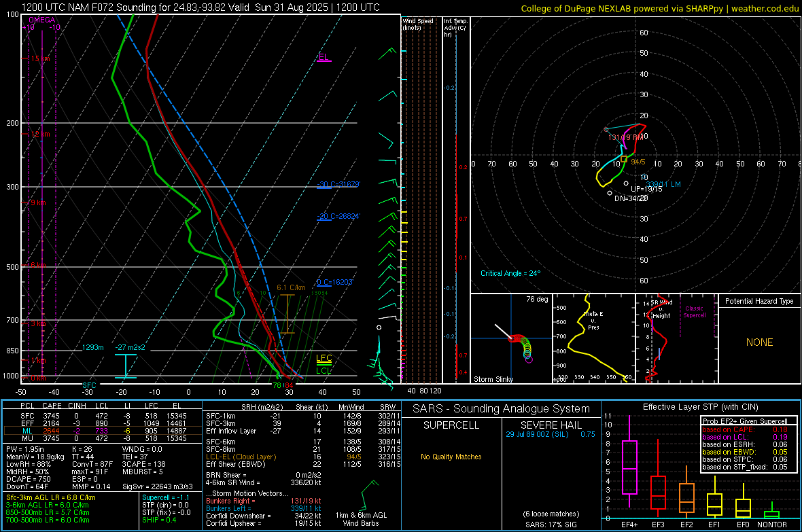Select the EFF parcel row

[x=103, y=423]
